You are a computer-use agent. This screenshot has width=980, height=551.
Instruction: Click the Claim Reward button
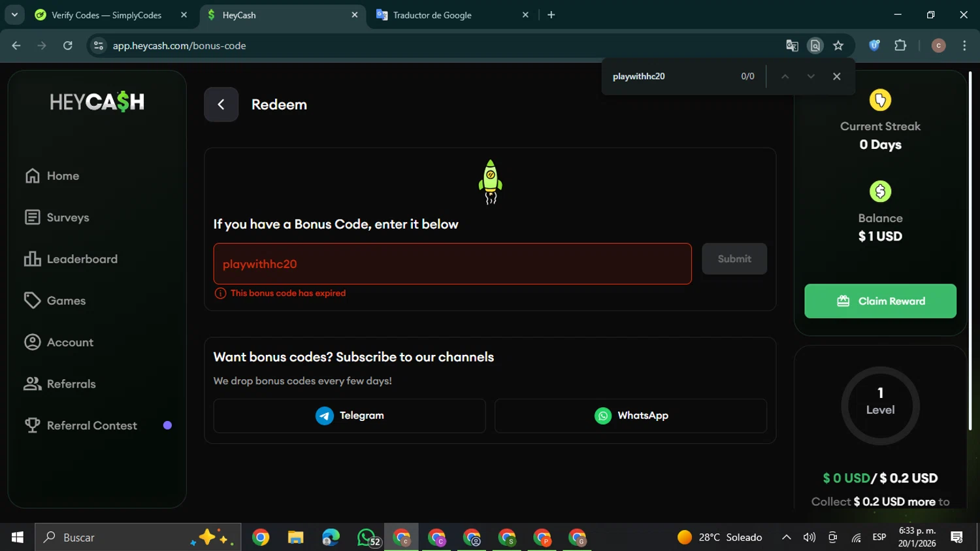pos(880,301)
